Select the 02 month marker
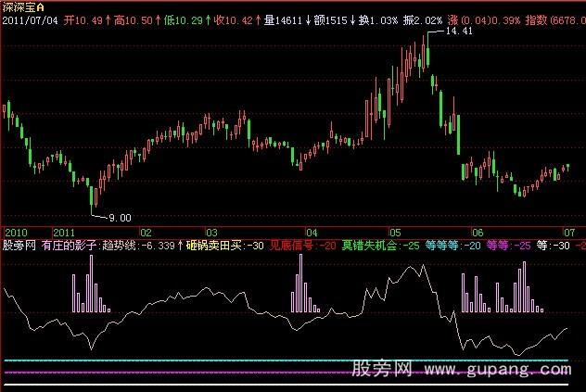Image resolution: width=586 pixels, height=392 pixels. [x=146, y=233]
